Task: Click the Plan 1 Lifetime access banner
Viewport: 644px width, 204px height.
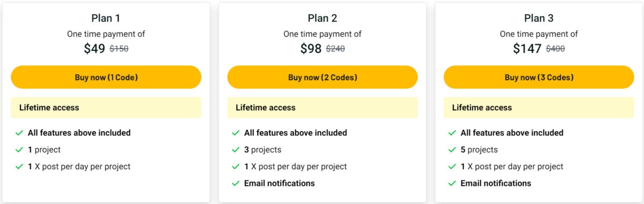Action: pos(106,108)
